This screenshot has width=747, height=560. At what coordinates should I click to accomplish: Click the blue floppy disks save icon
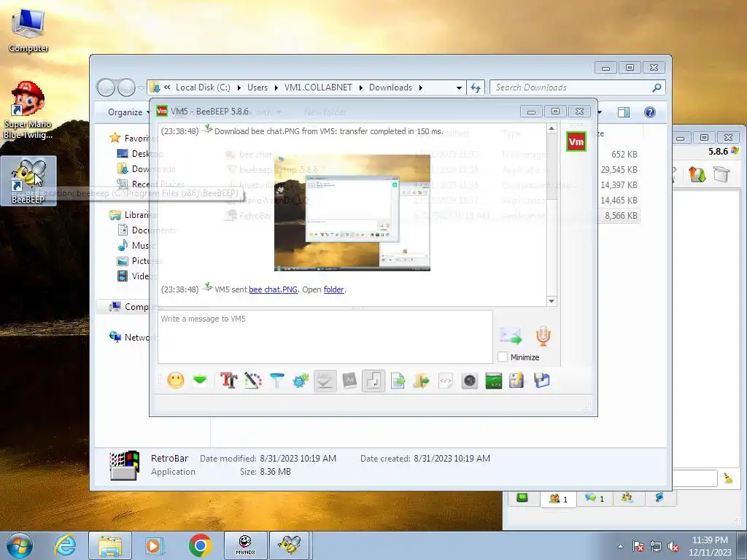(542, 381)
